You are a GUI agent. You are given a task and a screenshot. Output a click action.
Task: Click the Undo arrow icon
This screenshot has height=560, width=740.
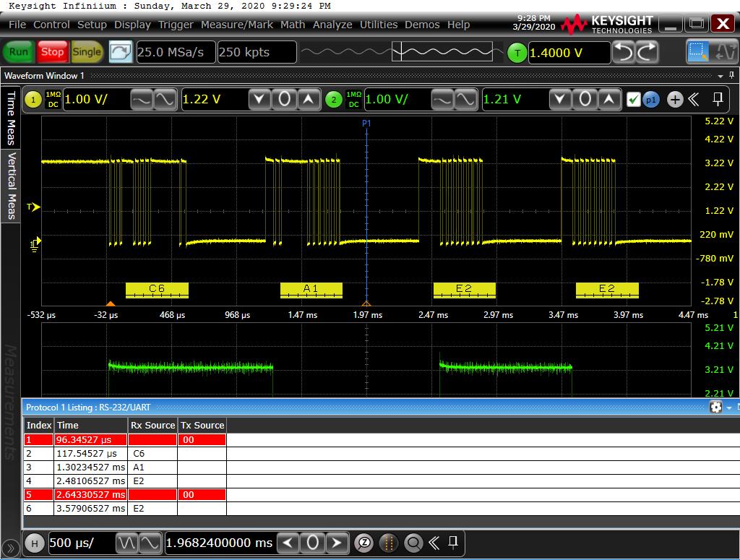(624, 52)
